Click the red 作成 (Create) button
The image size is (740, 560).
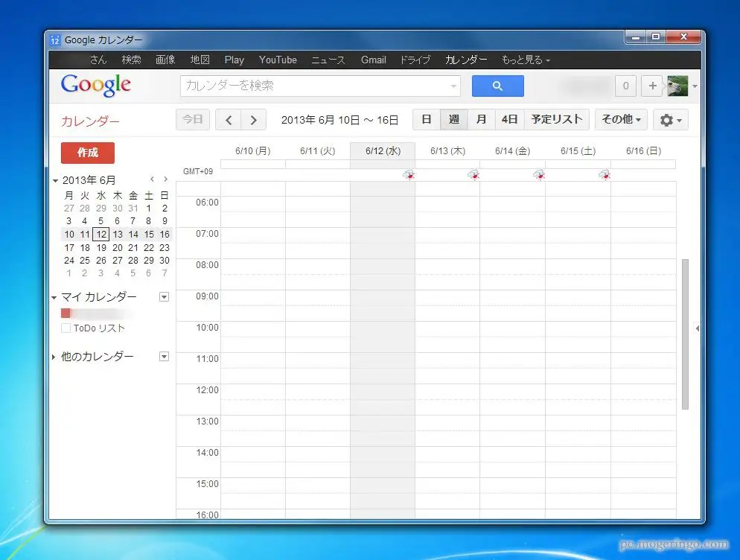pos(87,152)
